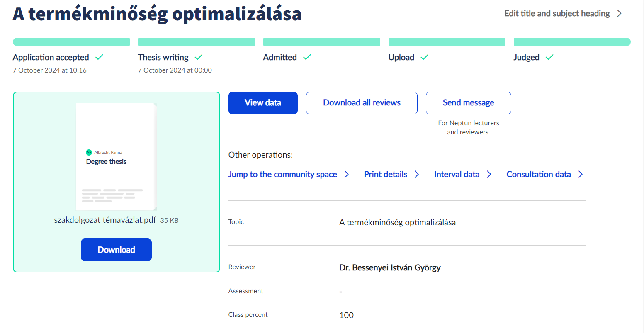Click reviewer name Dr. Bessenyei István György
The image size is (644, 333).
(x=390, y=267)
